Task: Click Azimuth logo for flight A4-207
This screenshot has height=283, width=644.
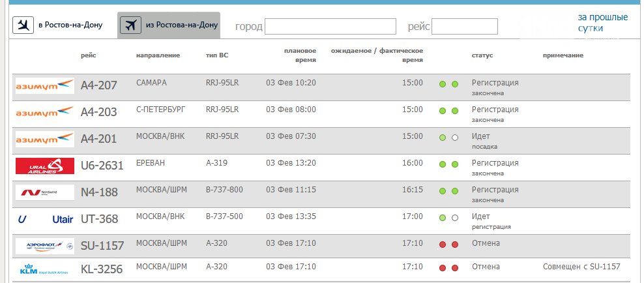Action: pyautogui.click(x=45, y=86)
